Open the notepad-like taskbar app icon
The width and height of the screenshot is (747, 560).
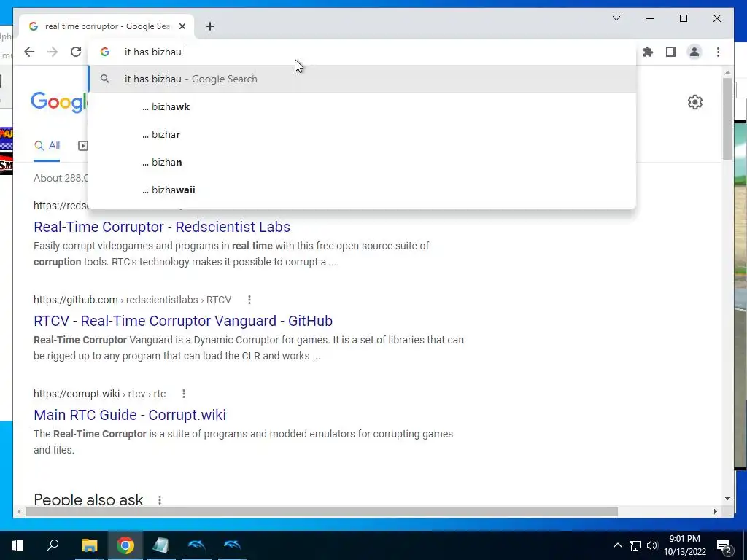coord(160,545)
